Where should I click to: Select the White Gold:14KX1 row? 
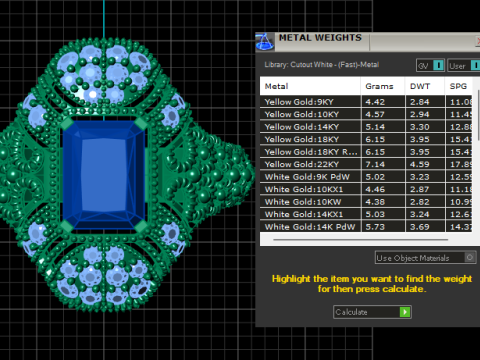tap(366, 214)
